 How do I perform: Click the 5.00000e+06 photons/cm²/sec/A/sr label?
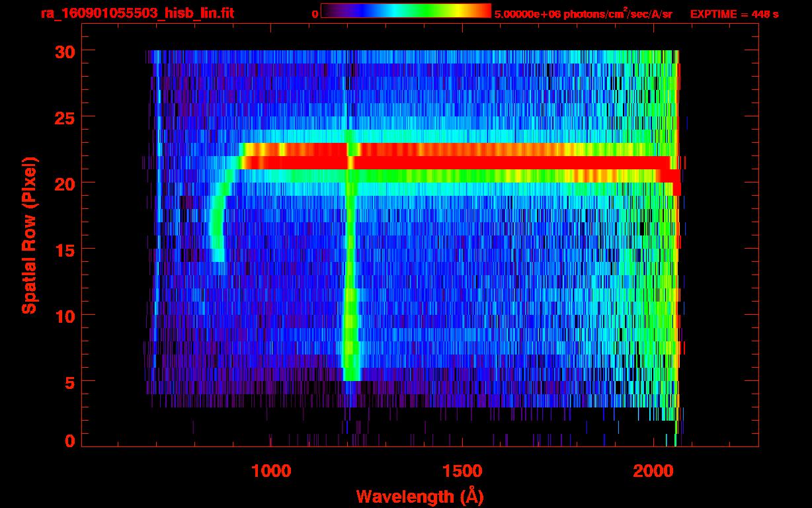583,13
